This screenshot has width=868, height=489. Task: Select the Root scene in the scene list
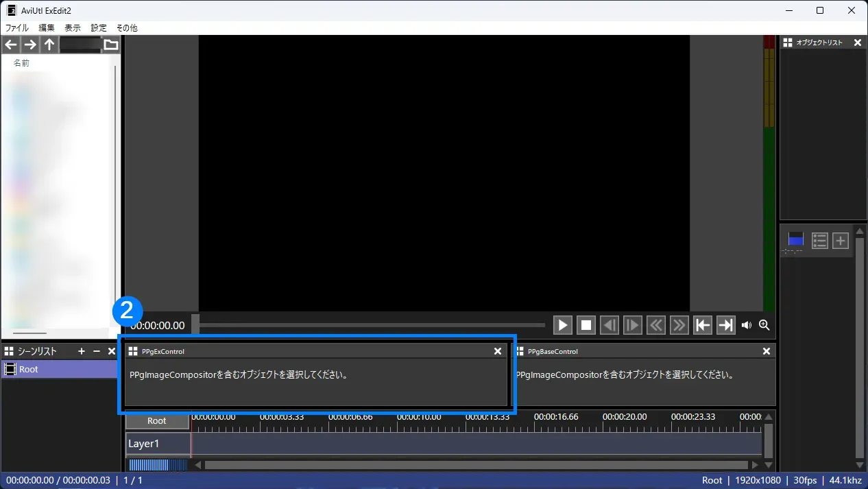pyautogui.click(x=60, y=369)
